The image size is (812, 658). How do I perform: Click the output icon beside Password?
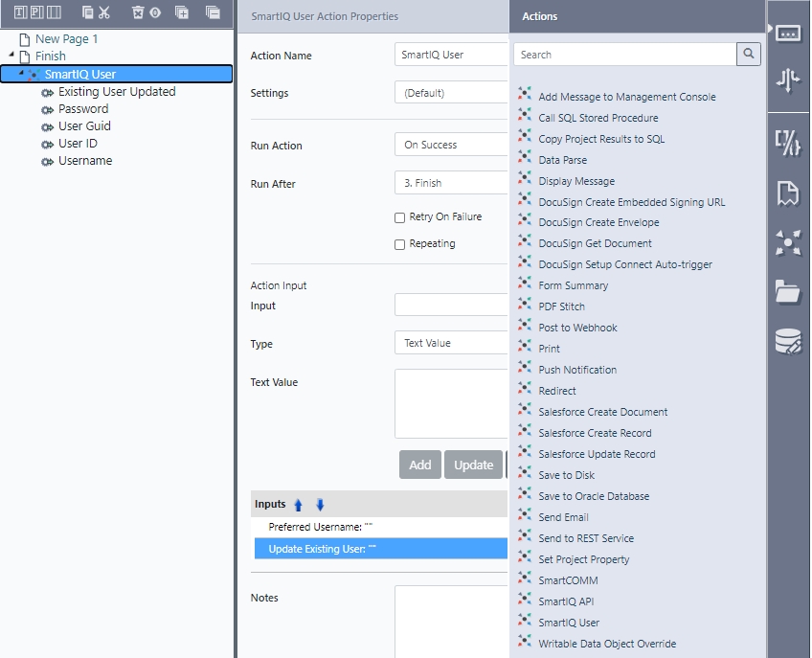click(47, 110)
